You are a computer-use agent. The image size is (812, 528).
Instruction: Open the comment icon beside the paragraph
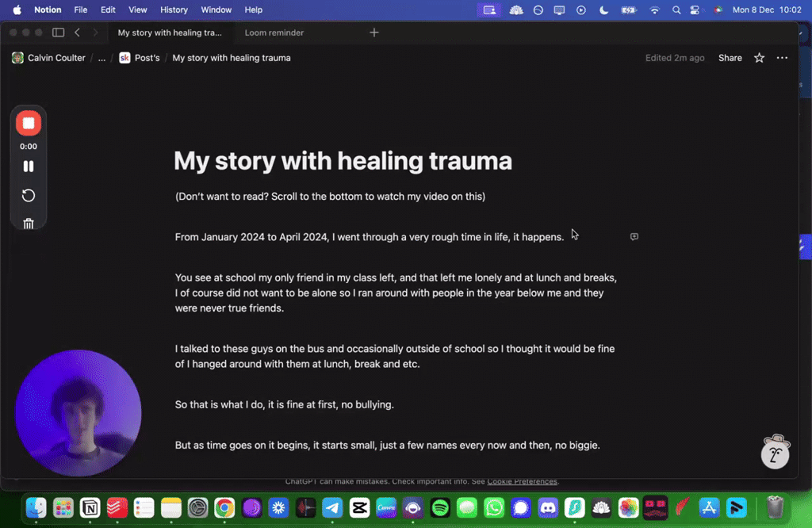click(634, 236)
